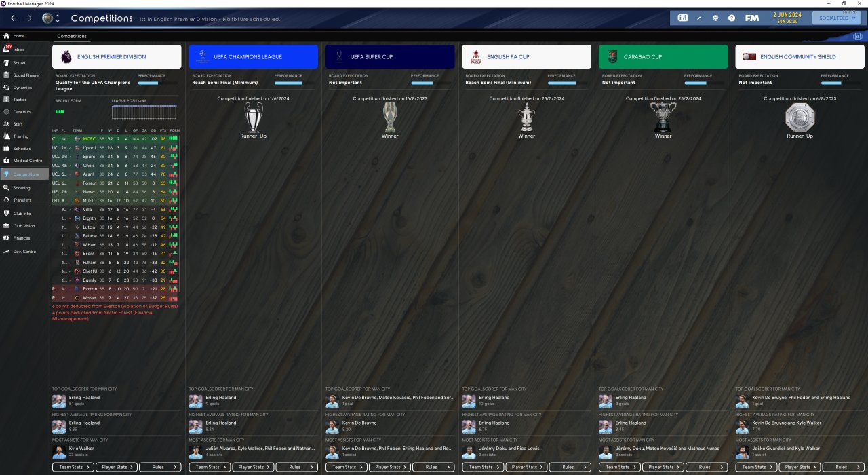Click the league positions graph
Image resolution: width=868 pixels, height=475 pixels.
point(144,113)
